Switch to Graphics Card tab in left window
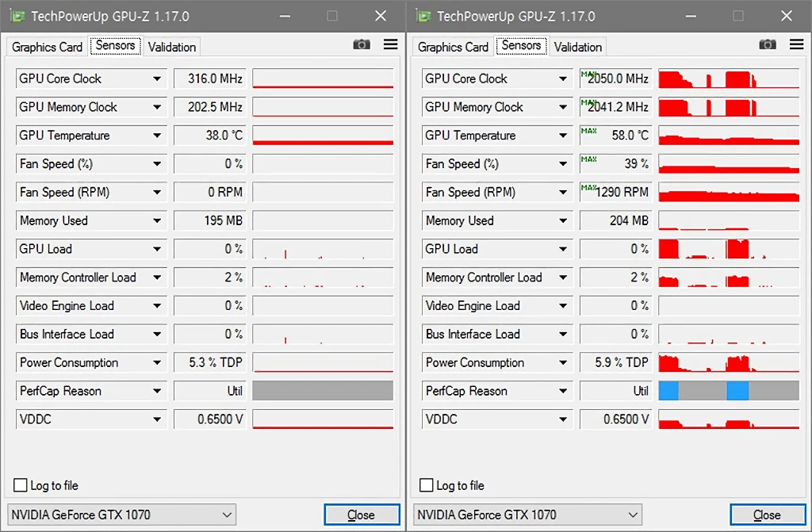812x532 pixels. coord(47,47)
